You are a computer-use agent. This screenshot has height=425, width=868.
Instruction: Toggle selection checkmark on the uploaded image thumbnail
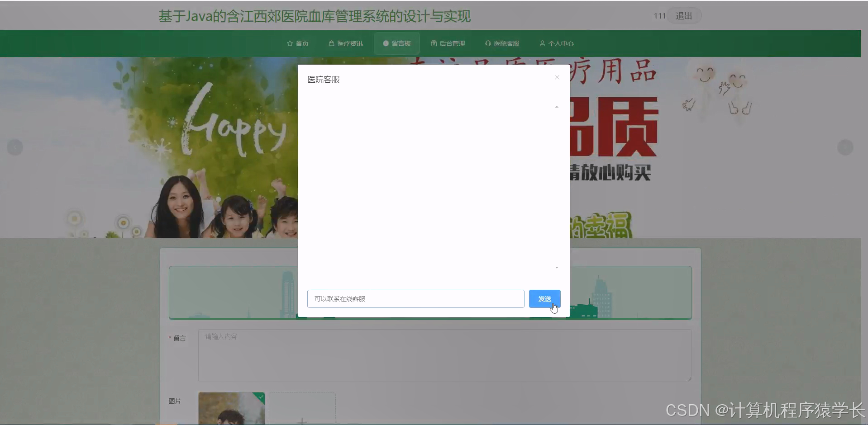pyautogui.click(x=261, y=396)
